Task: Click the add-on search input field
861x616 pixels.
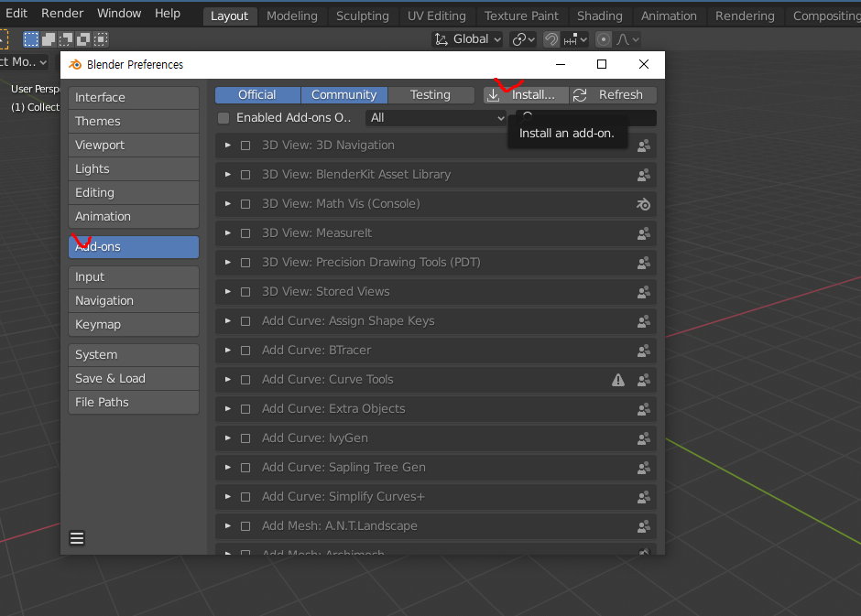Action: tap(585, 118)
